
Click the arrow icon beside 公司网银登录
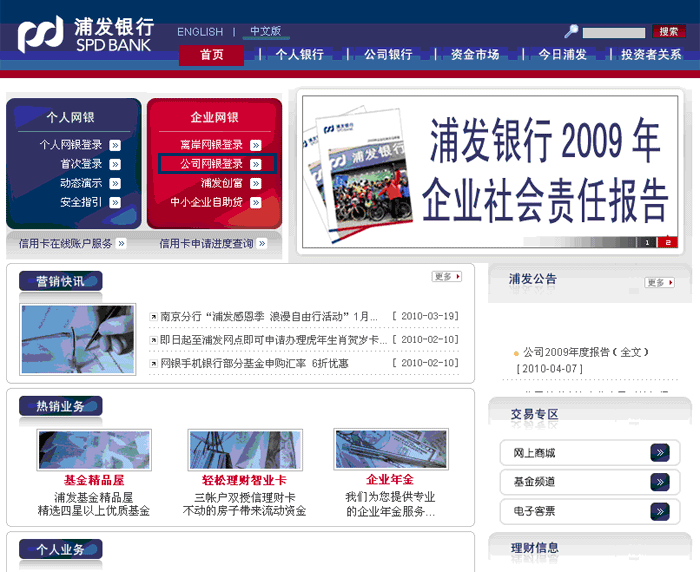click(256, 164)
